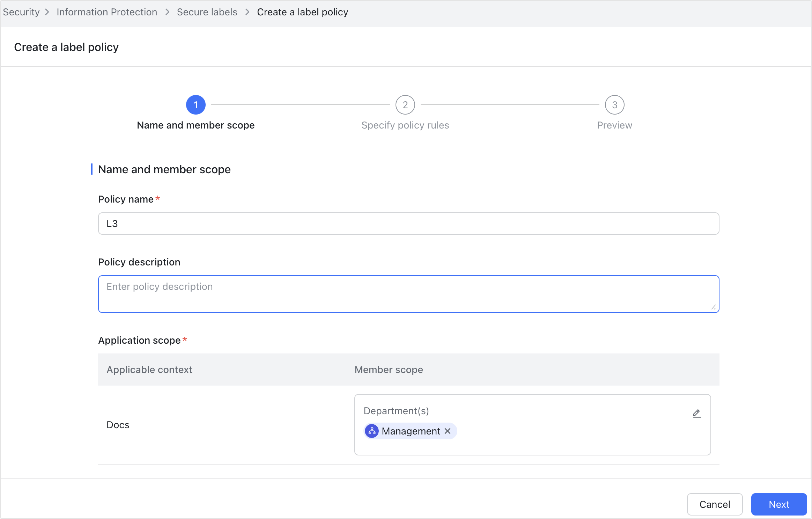
Task: Focus the Enter policy description textarea
Action: click(408, 293)
